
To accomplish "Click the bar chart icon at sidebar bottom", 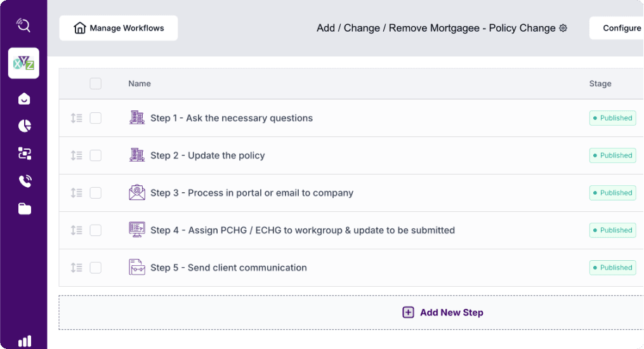I will click(x=24, y=341).
